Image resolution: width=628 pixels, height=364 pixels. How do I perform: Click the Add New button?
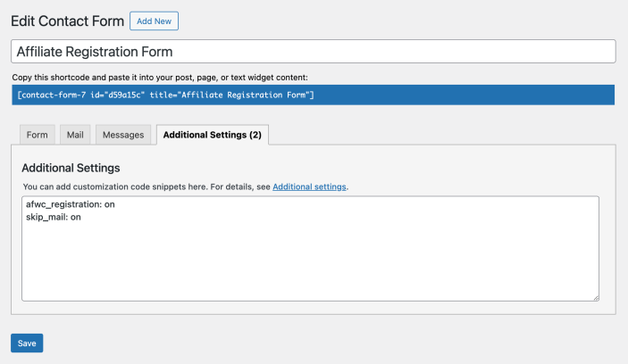pyautogui.click(x=154, y=21)
